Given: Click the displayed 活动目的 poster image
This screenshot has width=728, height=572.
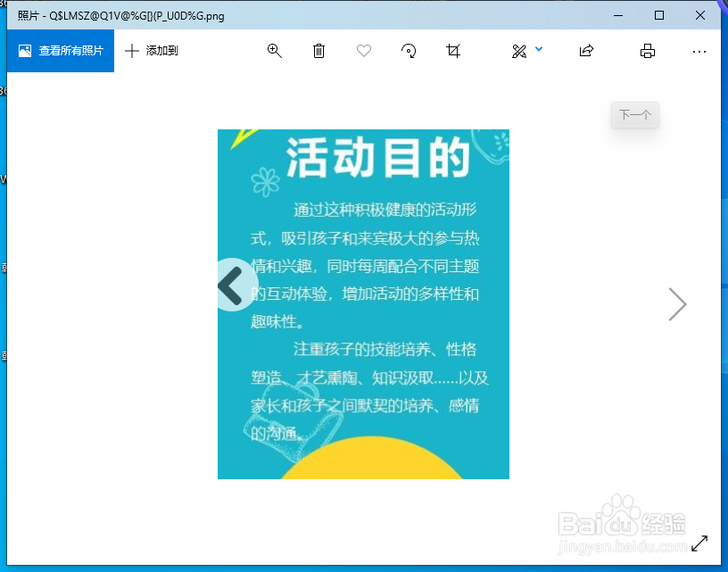Looking at the screenshot, I should (x=363, y=304).
